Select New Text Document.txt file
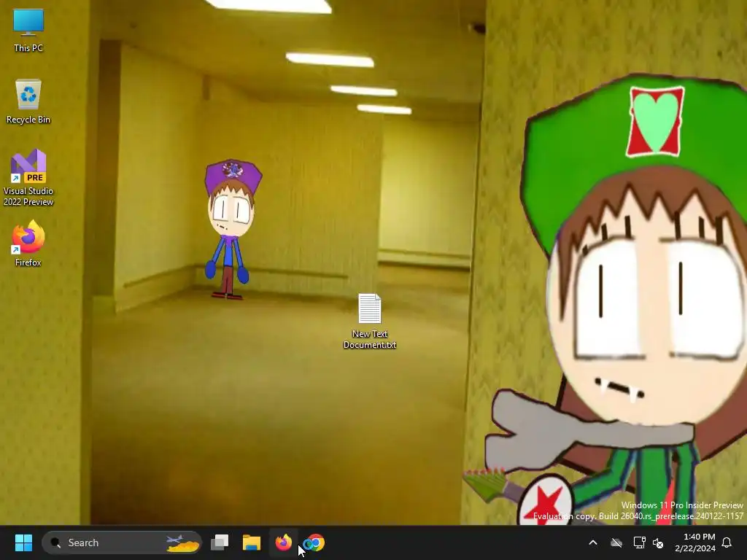This screenshot has height=560, width=747. 370,322
